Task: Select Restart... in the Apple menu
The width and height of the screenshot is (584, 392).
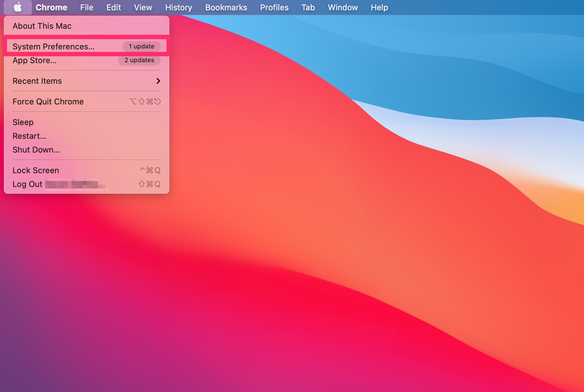Action: (x=87, y=136)
